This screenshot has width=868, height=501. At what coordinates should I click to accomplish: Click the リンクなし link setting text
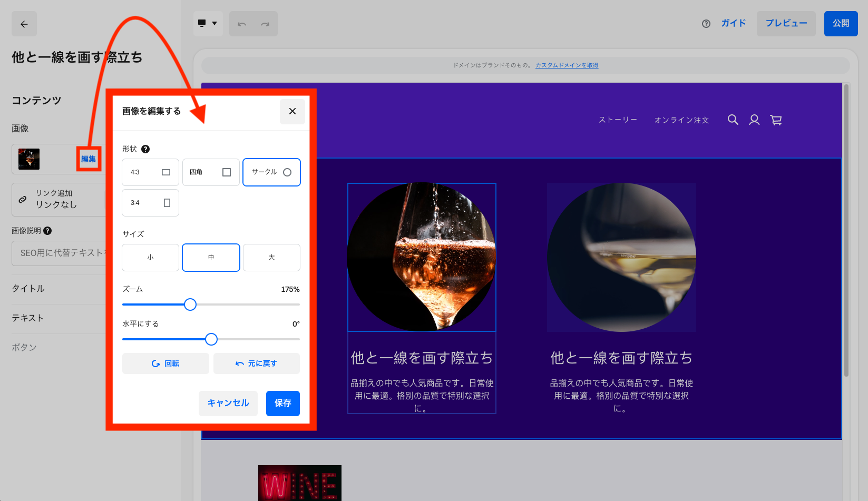[56, 205]
